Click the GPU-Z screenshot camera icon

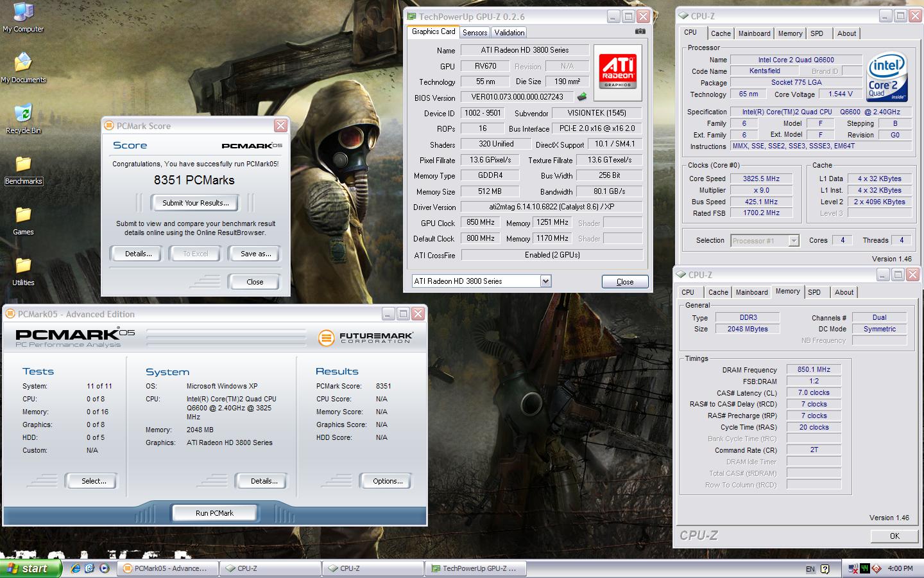tap(640, 31)
